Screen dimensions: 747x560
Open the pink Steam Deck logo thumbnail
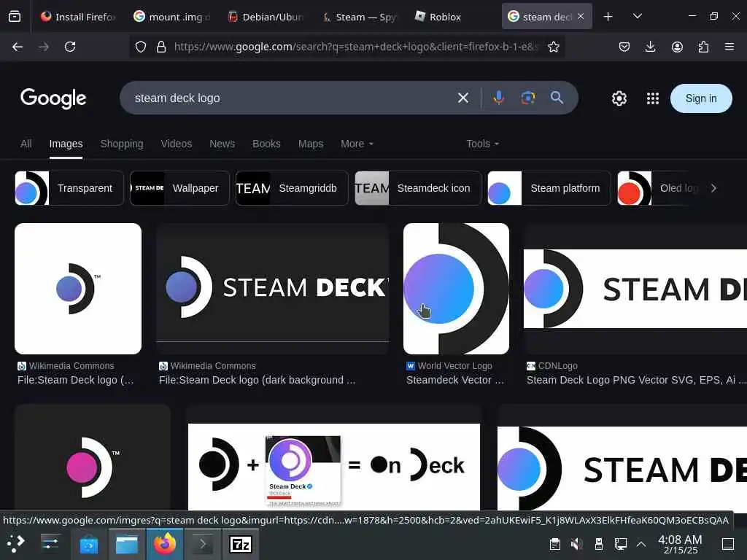(x=93, y=458)
